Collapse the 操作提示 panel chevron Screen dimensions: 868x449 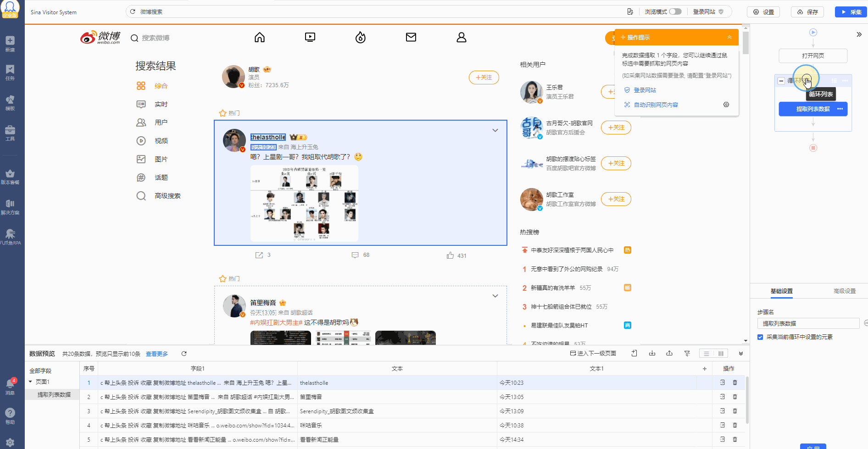coord(729,37)
